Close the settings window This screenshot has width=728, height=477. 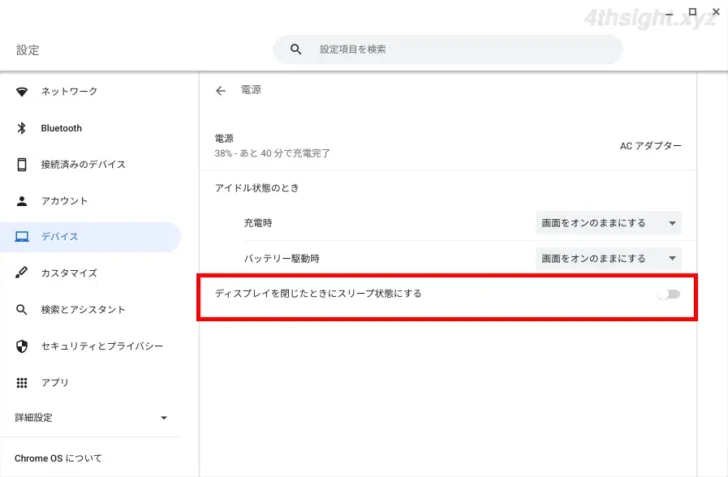(716, 12)
